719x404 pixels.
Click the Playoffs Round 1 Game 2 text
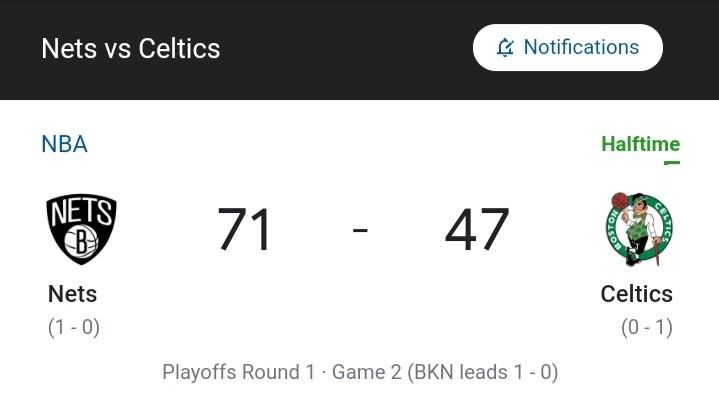point(282,372)
